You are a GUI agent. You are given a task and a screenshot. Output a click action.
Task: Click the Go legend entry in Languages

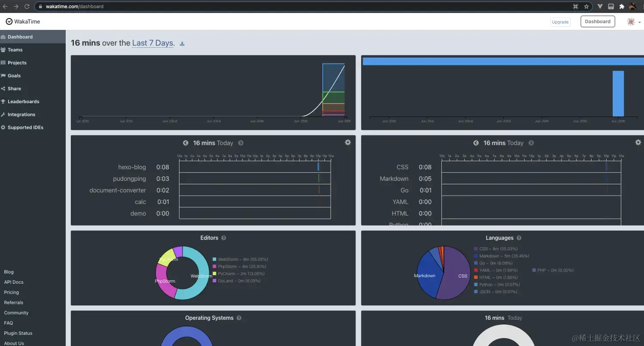tap(493, 263)
